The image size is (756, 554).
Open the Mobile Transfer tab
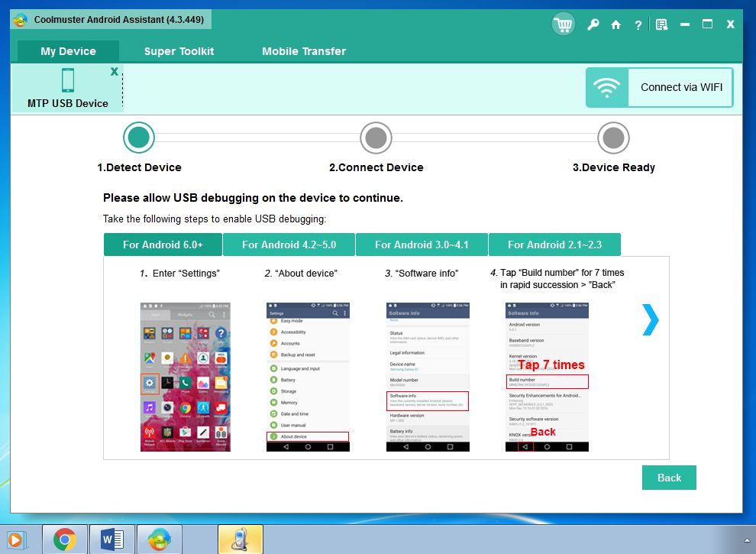click(x=304, y=51)
